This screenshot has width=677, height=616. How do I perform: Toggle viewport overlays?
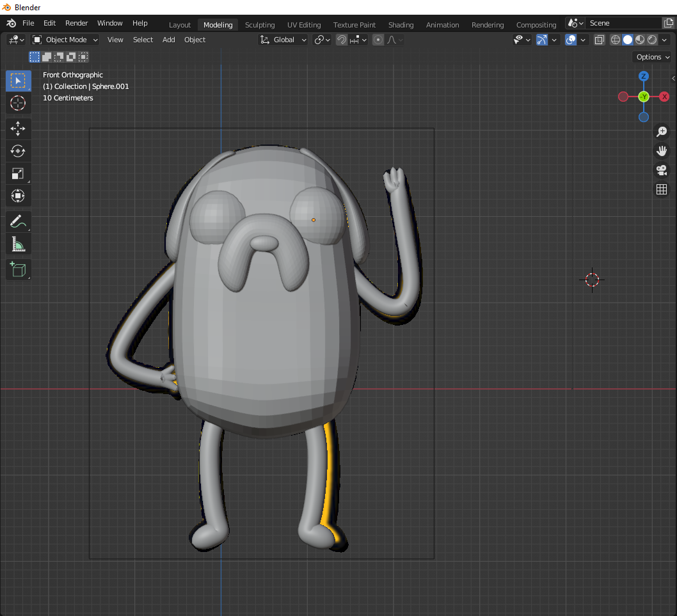[x=571, y=40]
